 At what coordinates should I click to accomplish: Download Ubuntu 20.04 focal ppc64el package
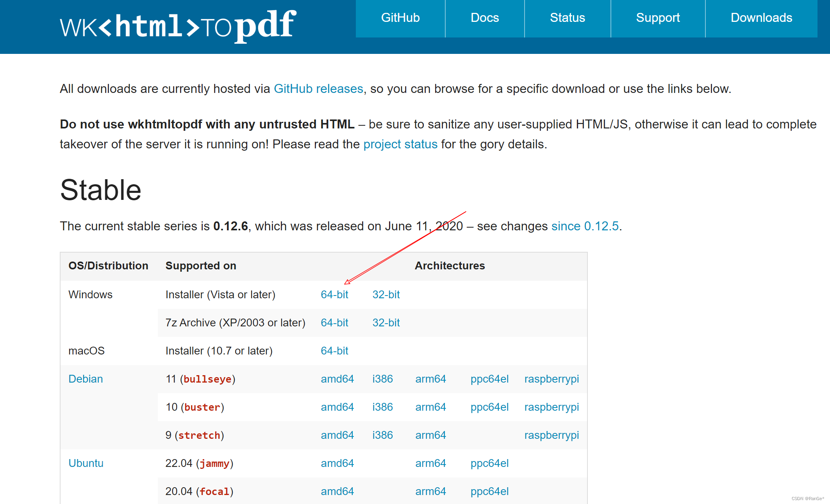(x=489, y=492)
